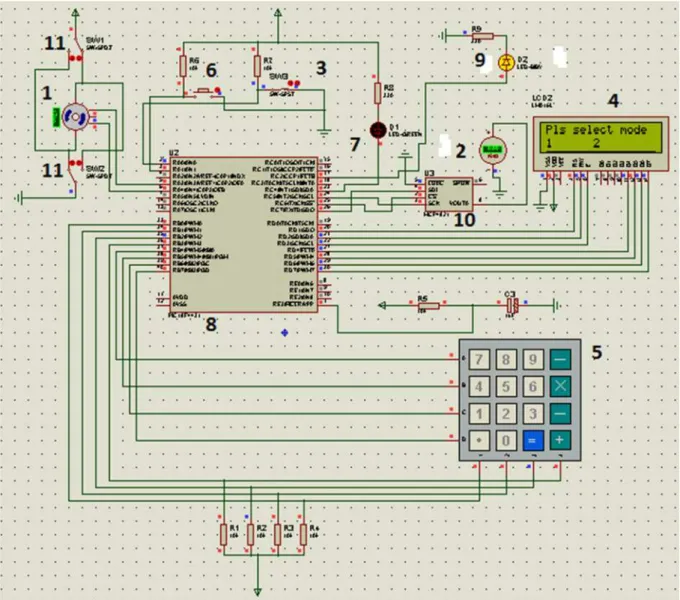Toggle switch SW2 below the motor
The image size is (680, 600).
(x=75, y=171)
